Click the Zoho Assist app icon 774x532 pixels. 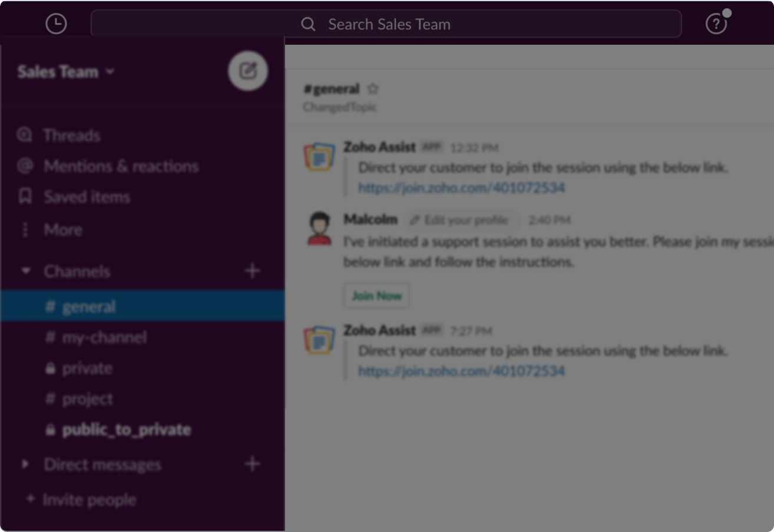tap(319, 156)
